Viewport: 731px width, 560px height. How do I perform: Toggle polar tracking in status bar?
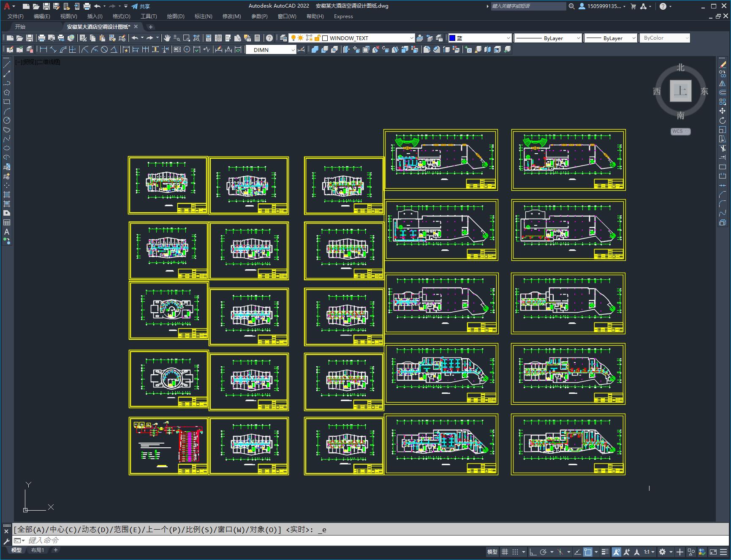(x=543, y=552)
